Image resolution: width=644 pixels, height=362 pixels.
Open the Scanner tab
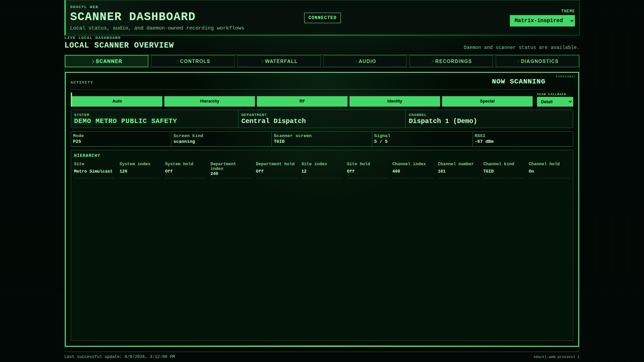pyautogui.click(x=106, y=61)
